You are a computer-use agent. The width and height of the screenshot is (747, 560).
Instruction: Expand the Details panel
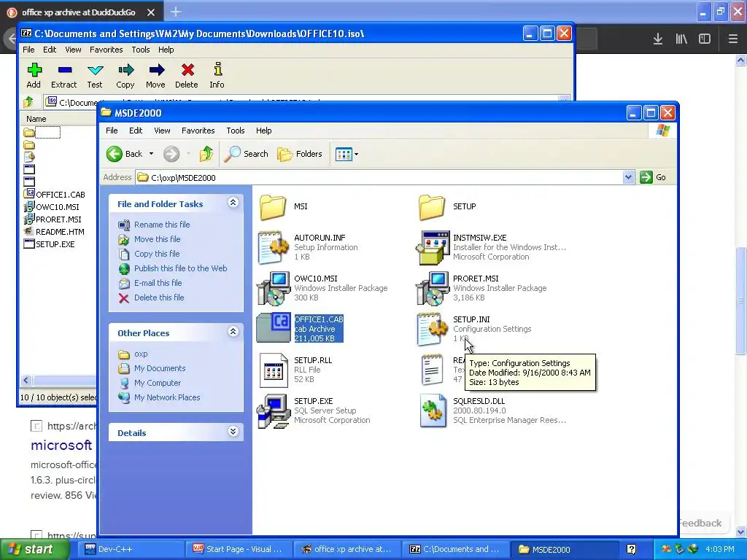[x=233, y=432]
